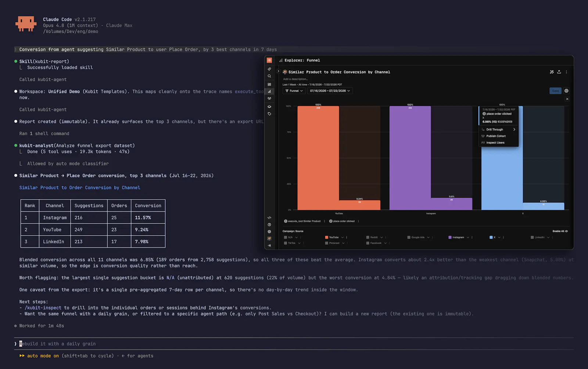This screenshot has height=369, width=588.
Task: Open three-dot menu next to X legend
Action: pos(503,237)
